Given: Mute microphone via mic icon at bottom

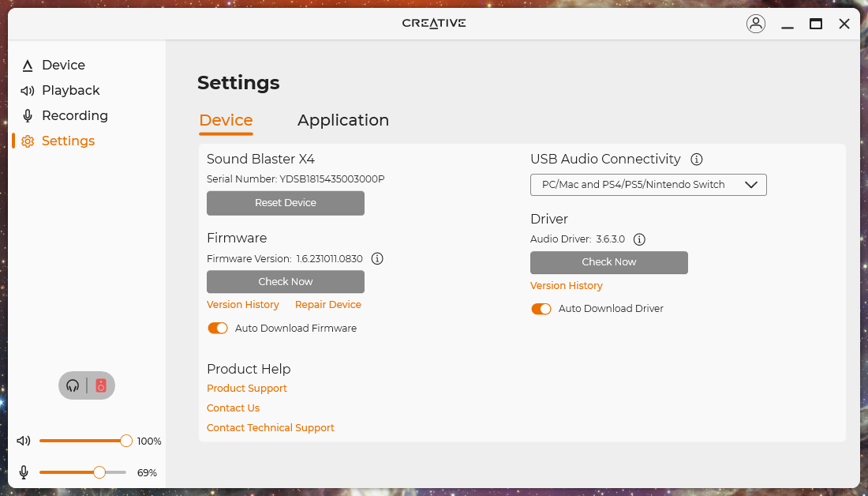Looking at the screenshot, I should (x=23, y=473).
